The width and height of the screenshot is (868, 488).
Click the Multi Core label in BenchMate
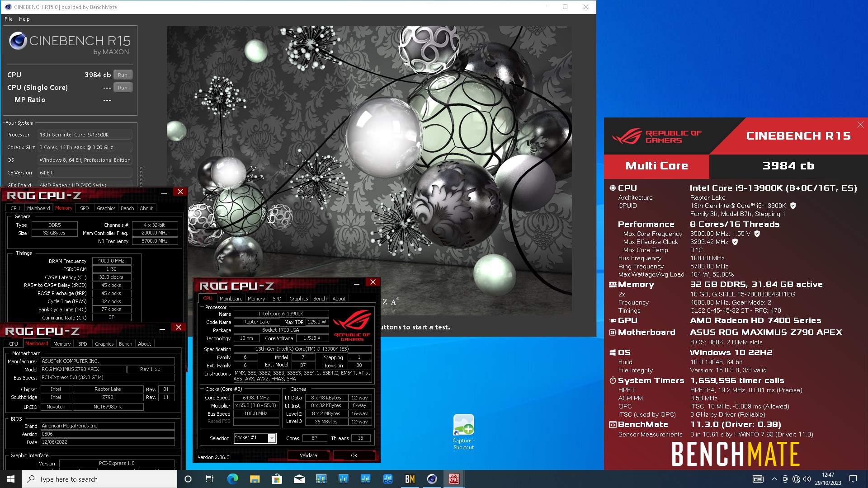[x=656, y=166]
